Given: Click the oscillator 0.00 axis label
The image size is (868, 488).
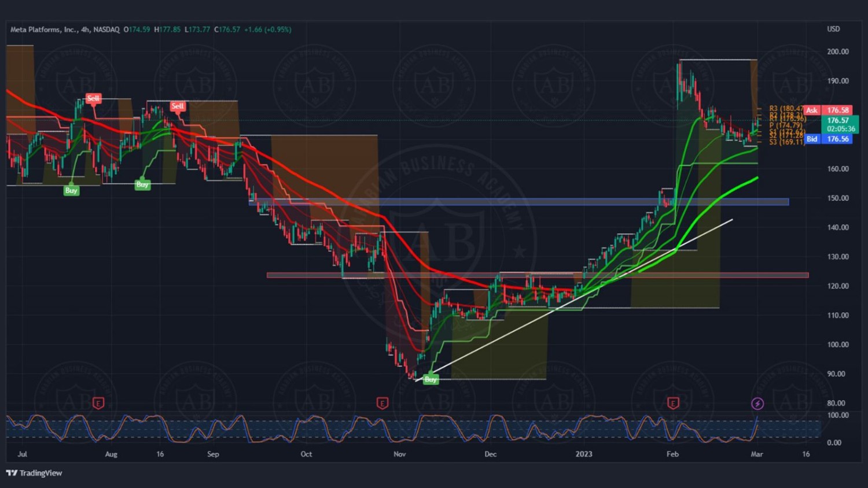Looking at the screenshot, I should coord(834,443).
